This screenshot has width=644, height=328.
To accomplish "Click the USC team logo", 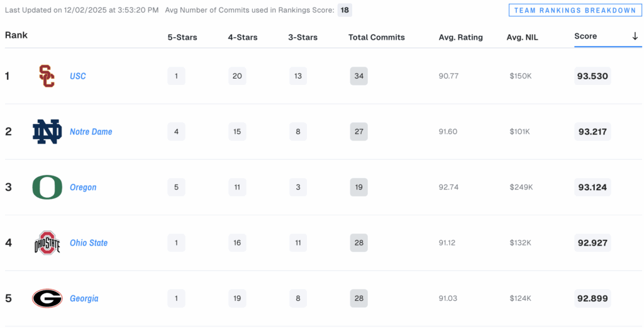I will pyautogui.click(x=47, y=76).
